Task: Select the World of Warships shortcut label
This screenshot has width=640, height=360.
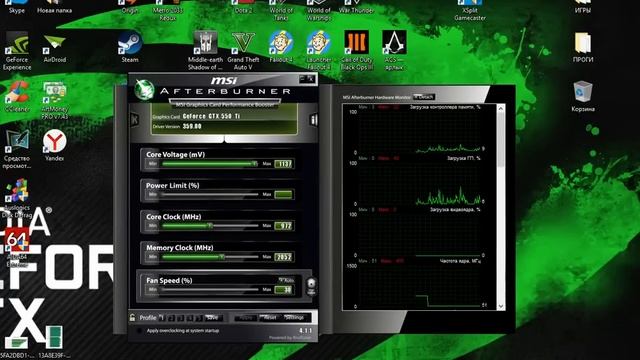Action: [318, 14]
